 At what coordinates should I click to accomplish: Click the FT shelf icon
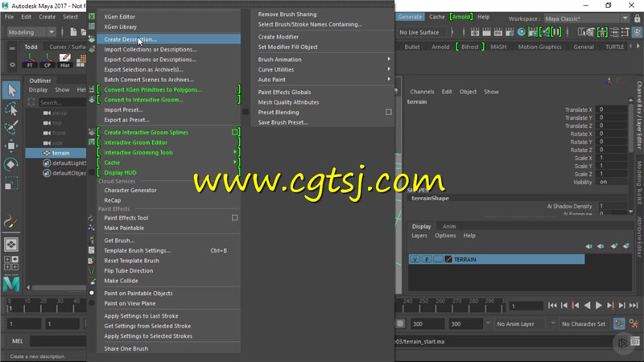pyautogui.click(x=30, y=60)
